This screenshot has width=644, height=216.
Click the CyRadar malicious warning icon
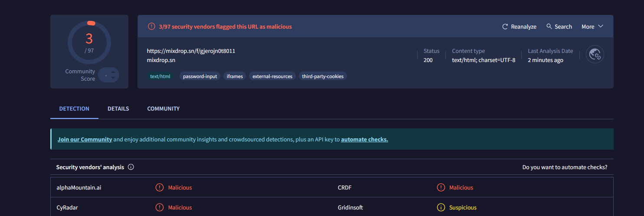[160, 207]
